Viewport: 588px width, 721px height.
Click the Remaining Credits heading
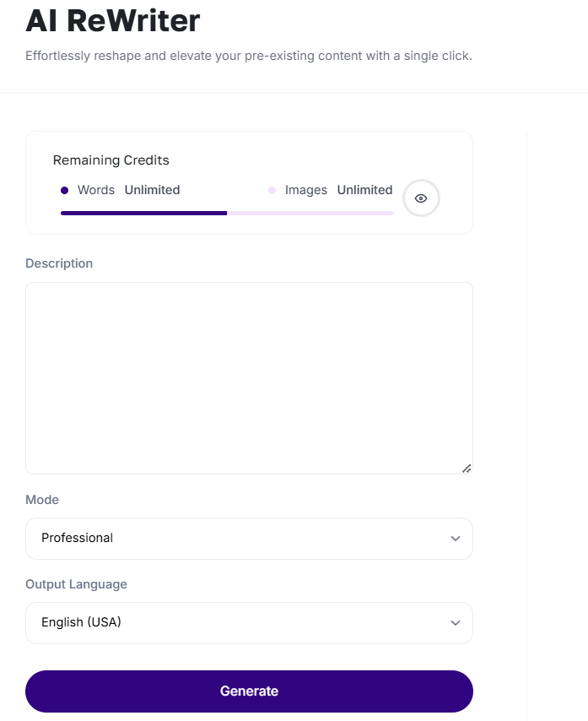click(x=111, y=160)
